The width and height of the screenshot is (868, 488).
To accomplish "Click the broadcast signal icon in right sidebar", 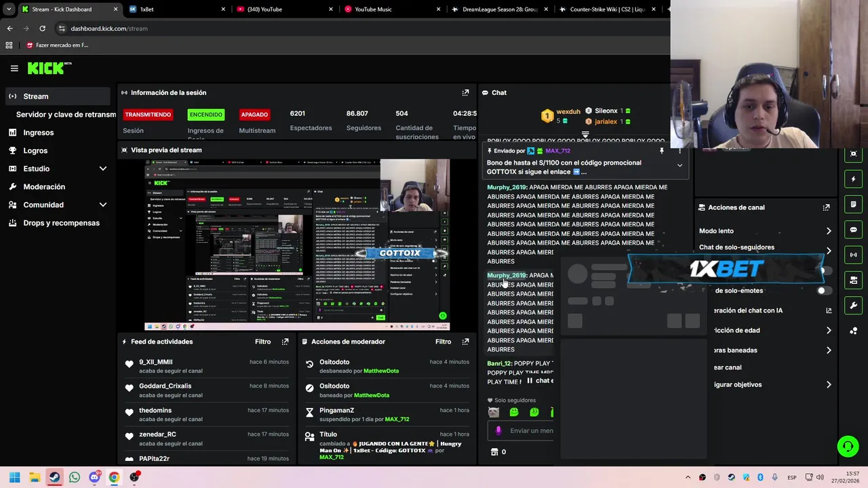I will pyautogui.click(x=853, y=255).
